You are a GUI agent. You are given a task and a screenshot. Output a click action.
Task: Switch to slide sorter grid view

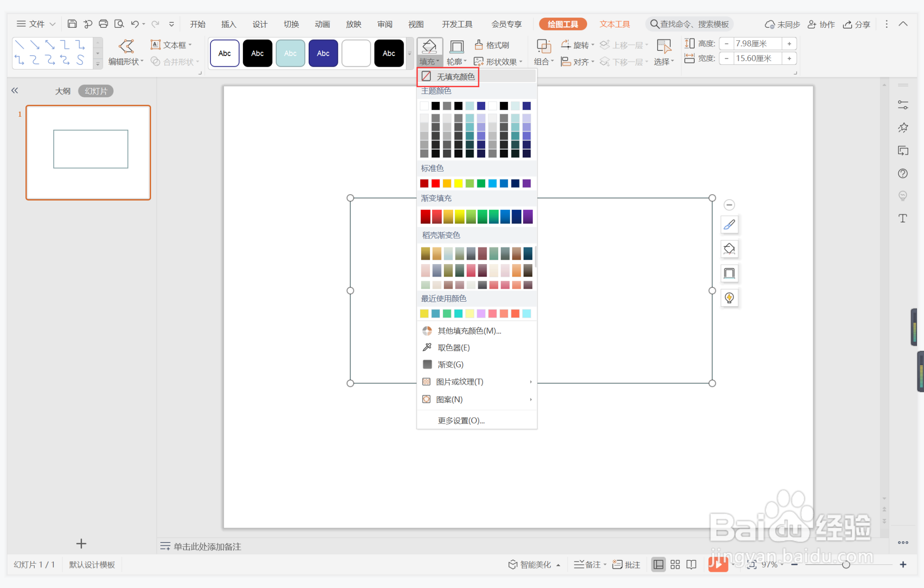(675, 564)
